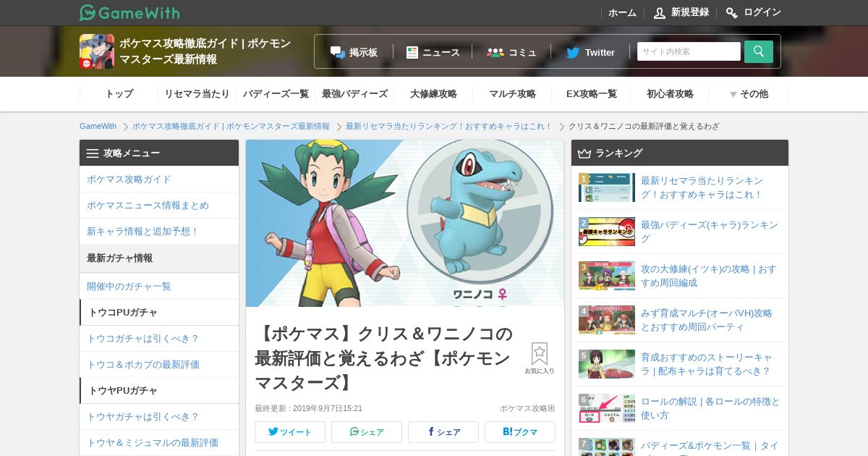
Task: Open the リセマラ当たり nav tab
Action: point(197,94)
